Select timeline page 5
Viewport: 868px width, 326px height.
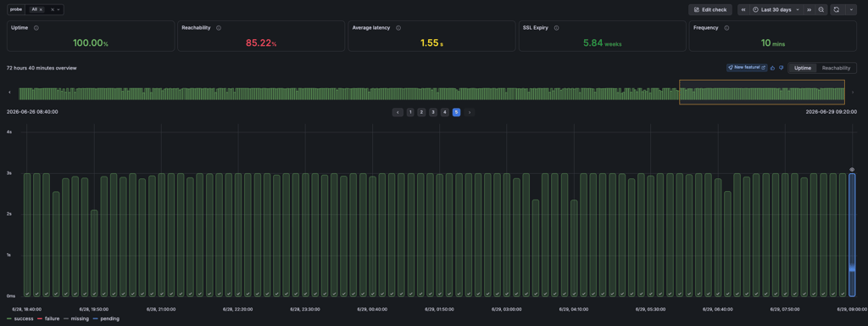pos(456,112)
